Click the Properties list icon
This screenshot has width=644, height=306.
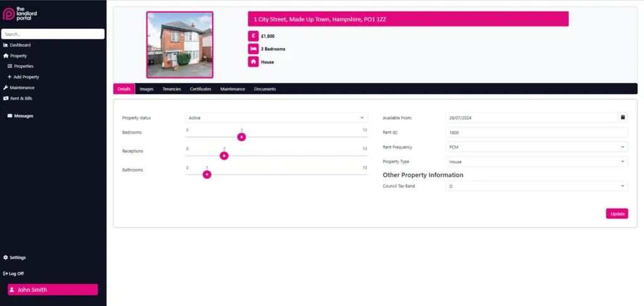[x=10, y=66]
